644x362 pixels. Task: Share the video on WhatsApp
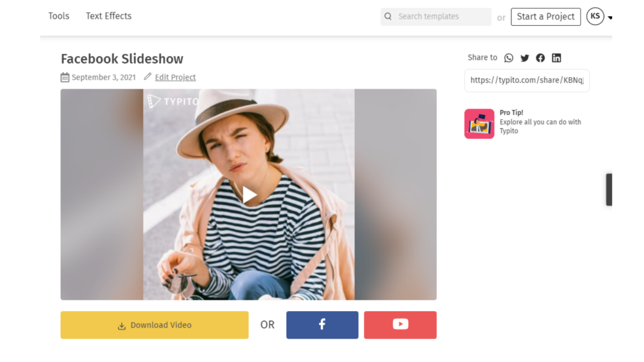click(509, 57)
